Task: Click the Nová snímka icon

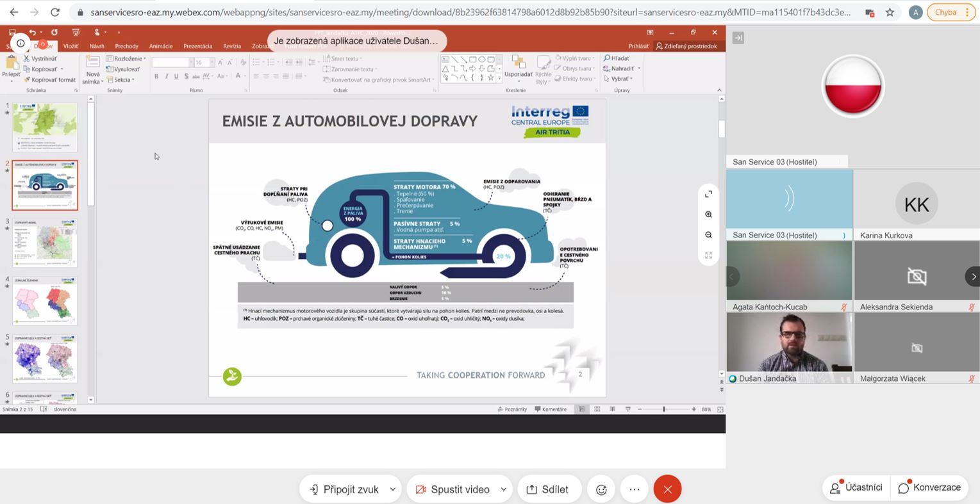Action: [93, 63]
